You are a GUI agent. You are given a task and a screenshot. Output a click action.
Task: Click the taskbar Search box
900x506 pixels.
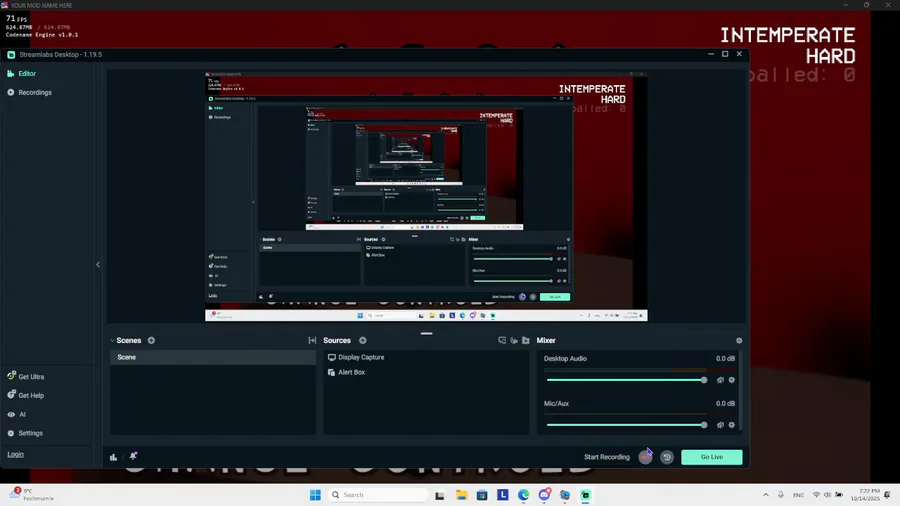pos(377,495)
